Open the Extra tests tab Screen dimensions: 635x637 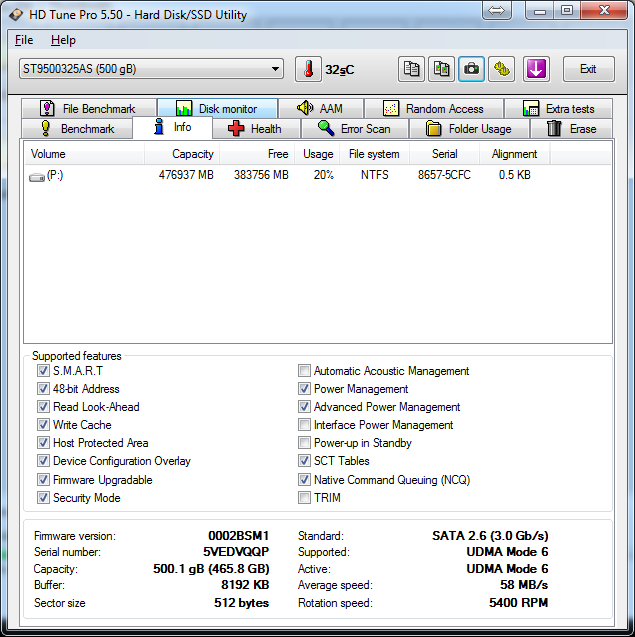point(558,108)
